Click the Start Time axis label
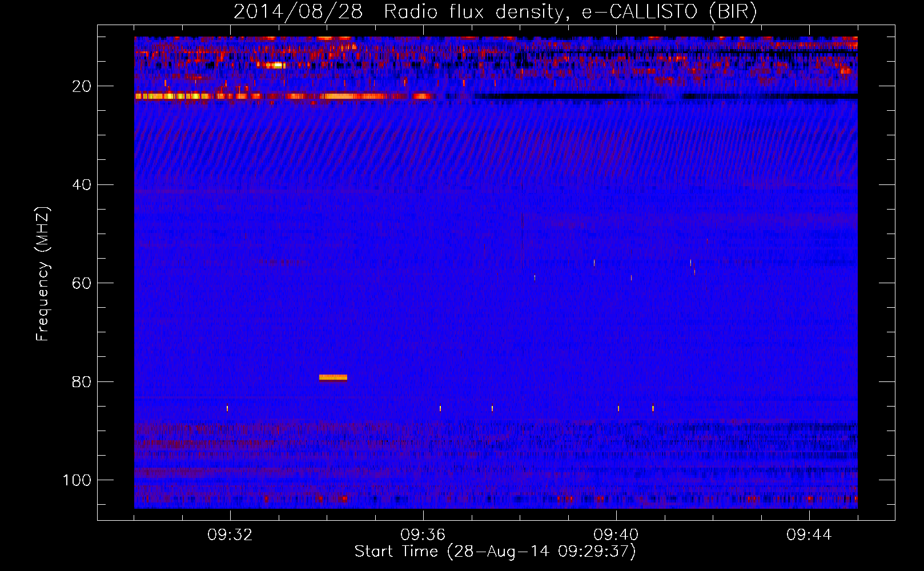 coord(495,552)
